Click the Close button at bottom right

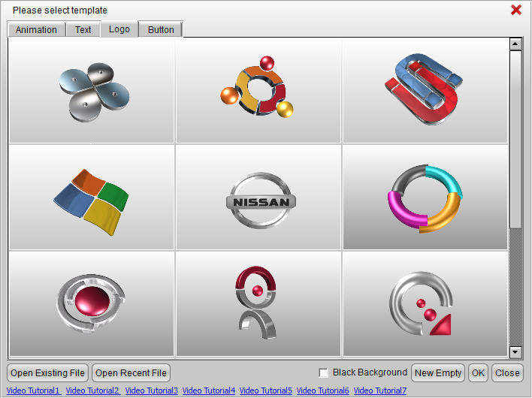[x=507, y=373]
